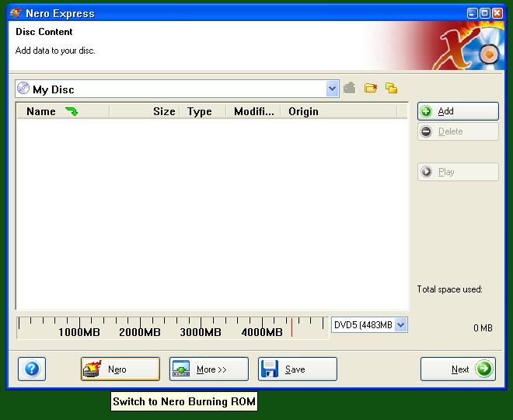Viewport: 513px width, 420px height.
Task: Sort by the Size column header
Action: [x=145, y=111]
